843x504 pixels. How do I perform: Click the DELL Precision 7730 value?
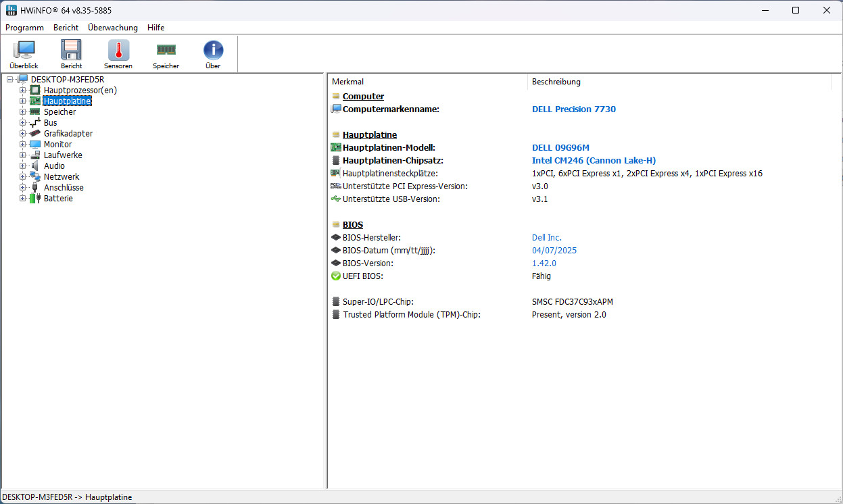[x=574, y=109]
